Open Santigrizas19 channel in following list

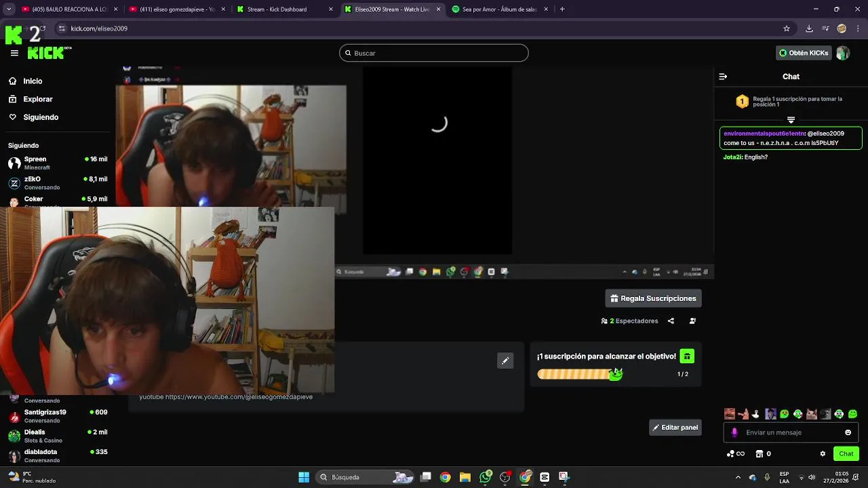coord(58,415)
